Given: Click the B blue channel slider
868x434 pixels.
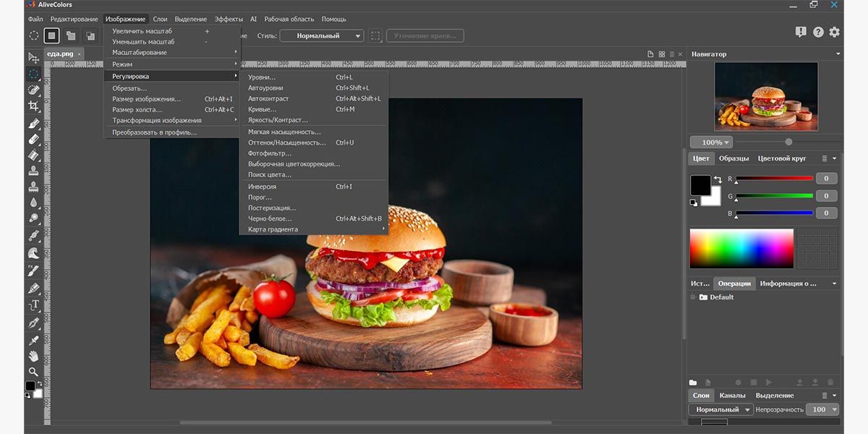Looking at the screenshot, I should click(775, 213).
